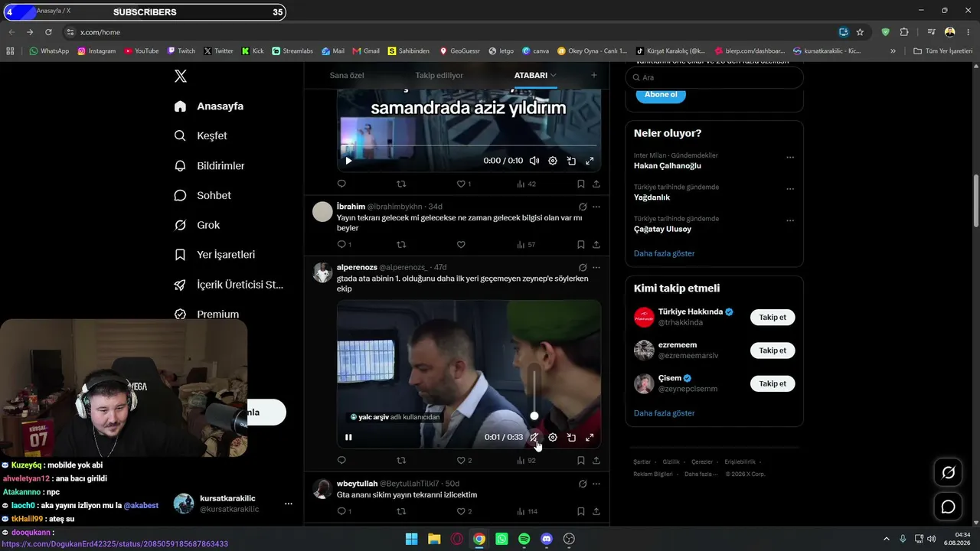The image size is (980, 551).
Task: Bookmark İbrahim's tweet
Action: [580, 245]
